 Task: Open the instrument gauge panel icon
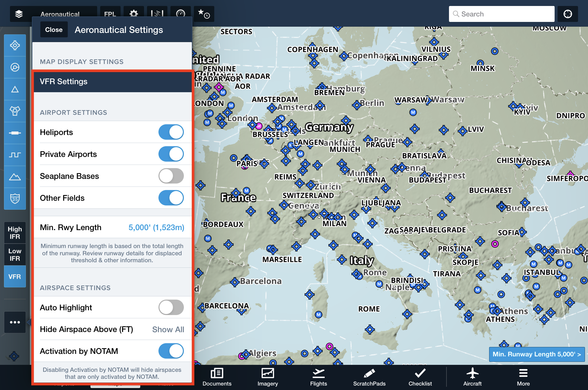(181, 14)
